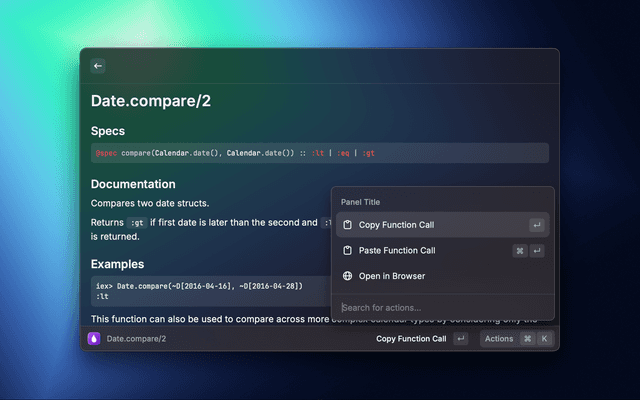This screenshot has width=640, height=400.
Task: Click Command key badge on Paste Function Call row
Action: pos(520,251)
